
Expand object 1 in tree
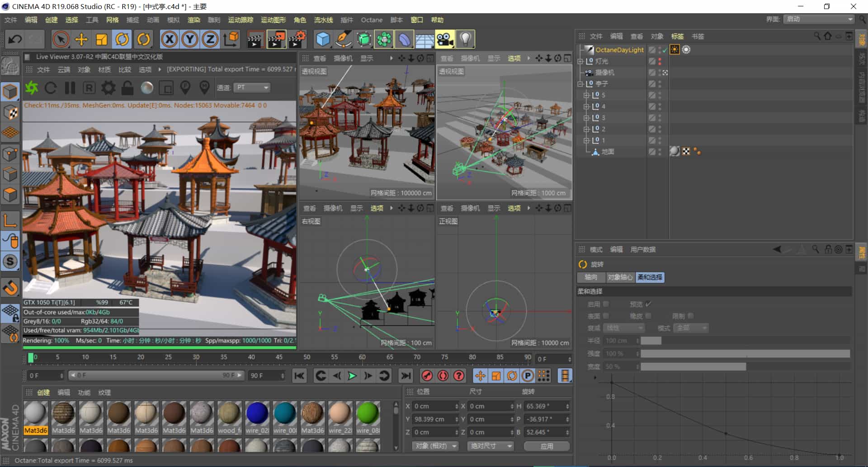pyautogui.click(x=586, y=140)
